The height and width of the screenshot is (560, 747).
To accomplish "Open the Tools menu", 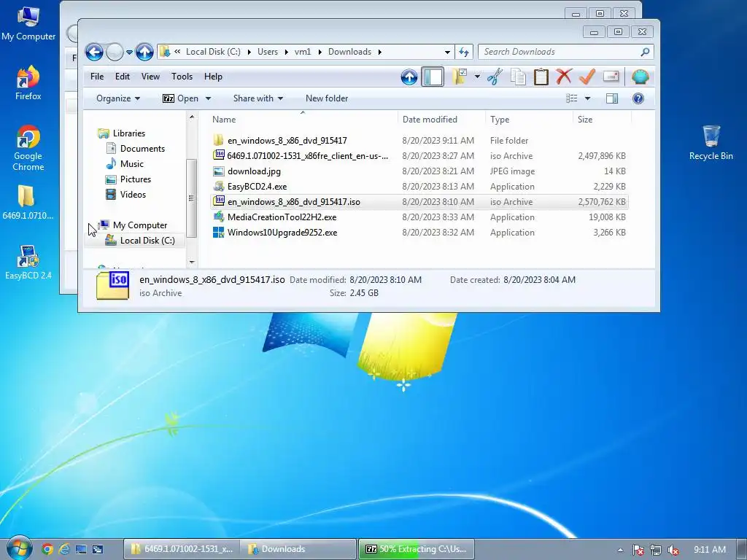I will point(182,76).
